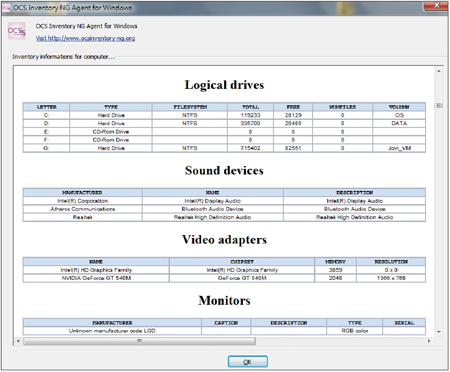Click the SERIAL column header in Monitors
Image resolution: width=450 pixels, height=372 pixels.
pos(404,323)
